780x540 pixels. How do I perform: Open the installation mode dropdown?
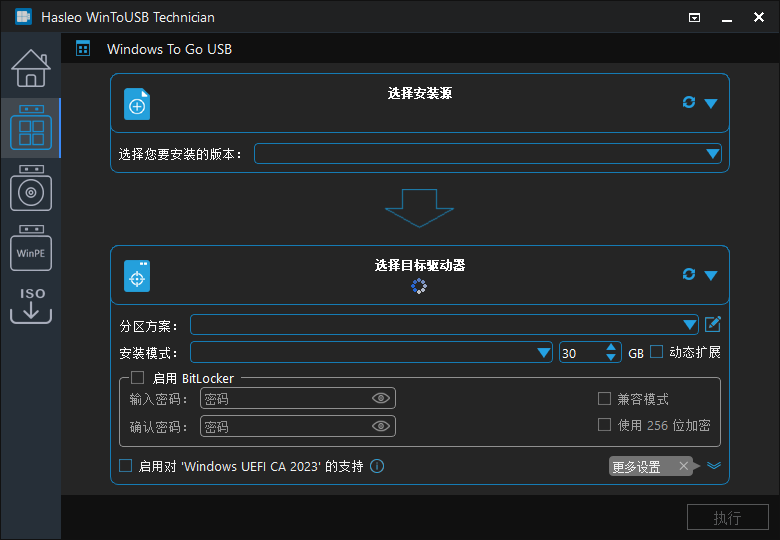[371, 353]
